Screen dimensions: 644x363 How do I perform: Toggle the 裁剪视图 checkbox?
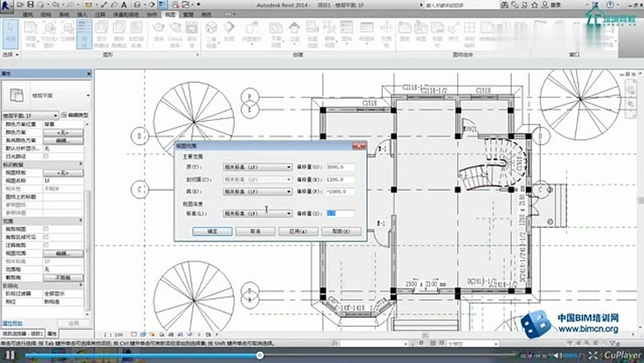click(x=46, y=229)
